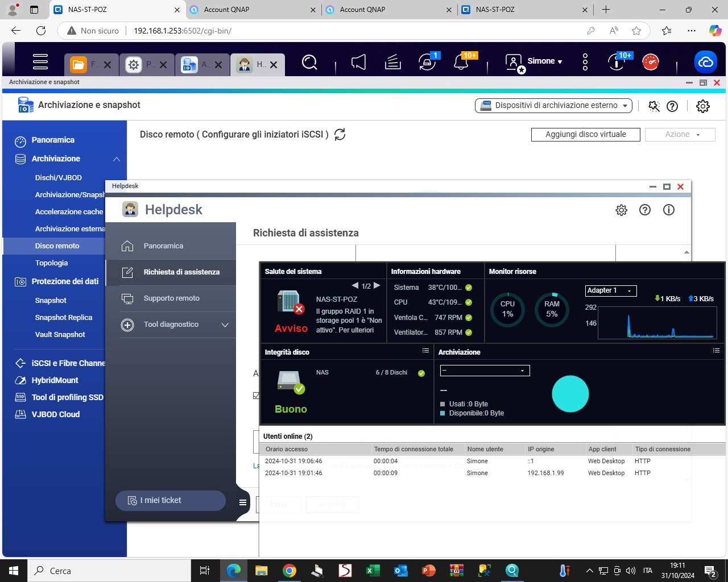
Task: Show next system health page arrow
Action: pos(377,285)
